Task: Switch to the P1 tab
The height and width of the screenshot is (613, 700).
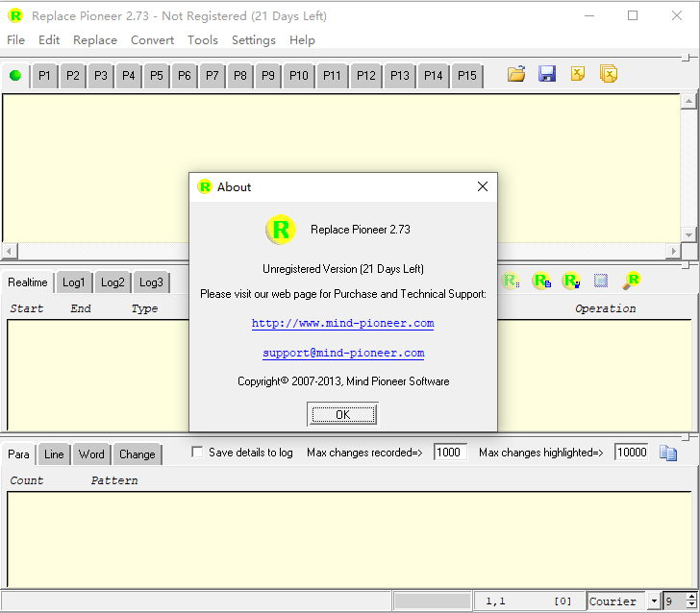Action: (44, 75)
